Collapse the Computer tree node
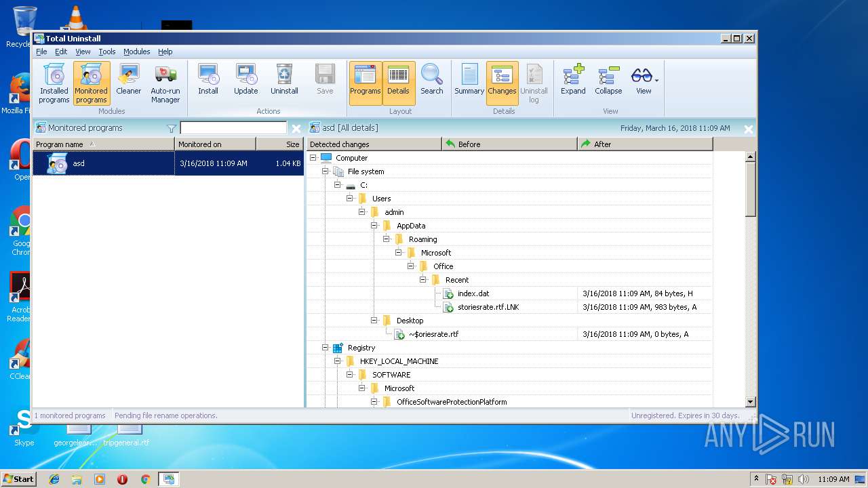The height and width of the screenshot is (488, 868). (313, 158)
